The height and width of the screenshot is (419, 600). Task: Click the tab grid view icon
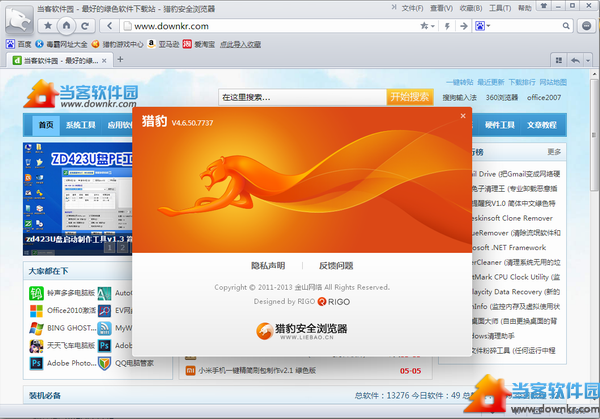[559, 60]
